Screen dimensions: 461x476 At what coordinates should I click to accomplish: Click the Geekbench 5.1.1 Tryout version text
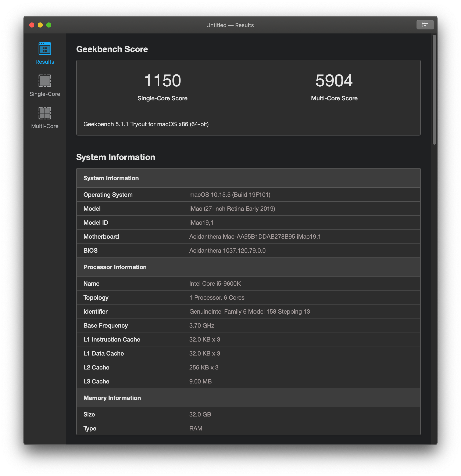pyautogui.click(x=146, y=124)
